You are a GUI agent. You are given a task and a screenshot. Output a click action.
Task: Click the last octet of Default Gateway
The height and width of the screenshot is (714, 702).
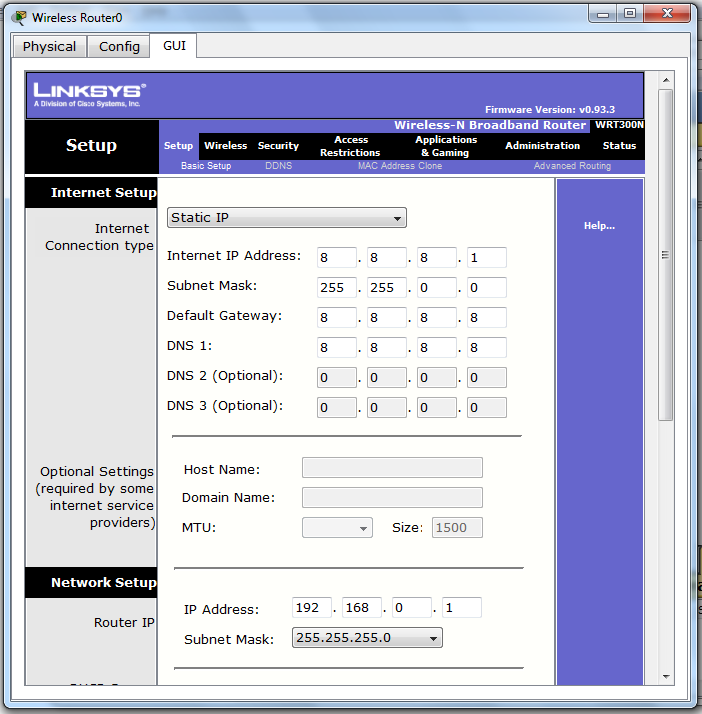[x=487, y=318]
